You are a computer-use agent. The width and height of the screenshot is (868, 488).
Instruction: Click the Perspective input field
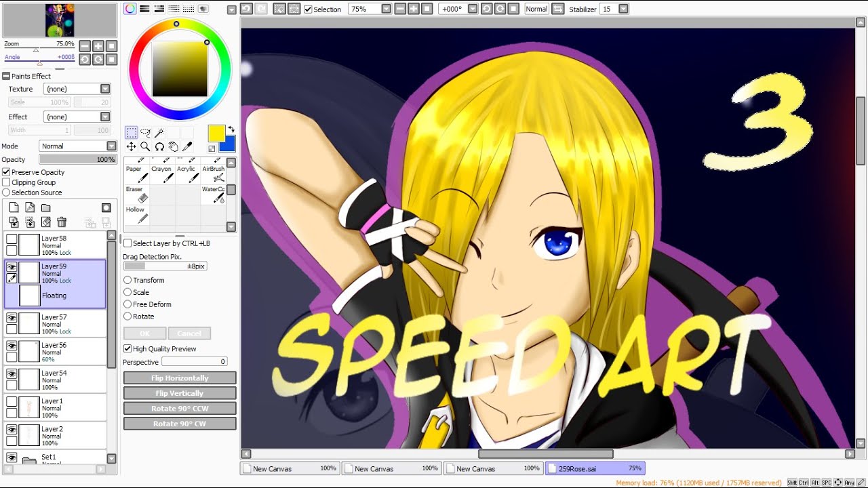click(195, 362)
